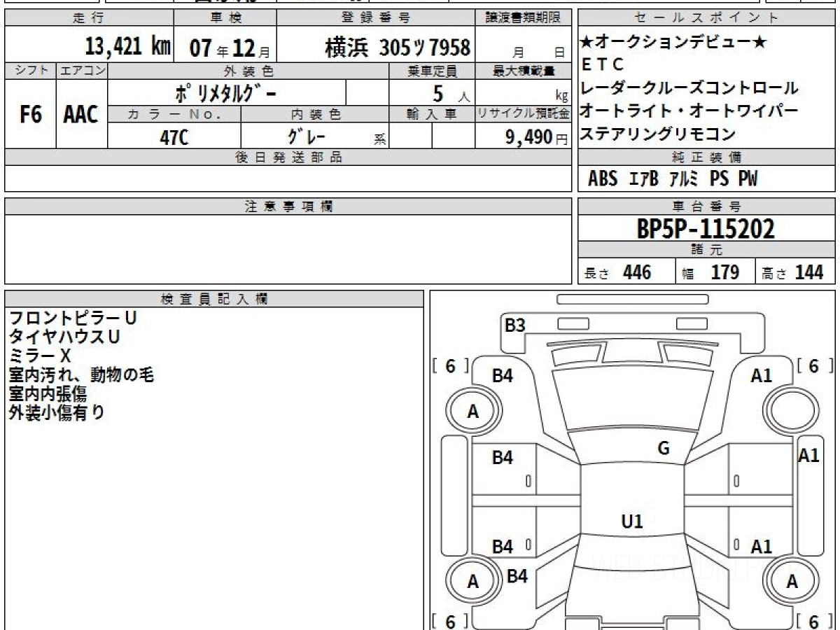Select the F6 shift value
The image size is (840, 630).
[x=31, y=114]
